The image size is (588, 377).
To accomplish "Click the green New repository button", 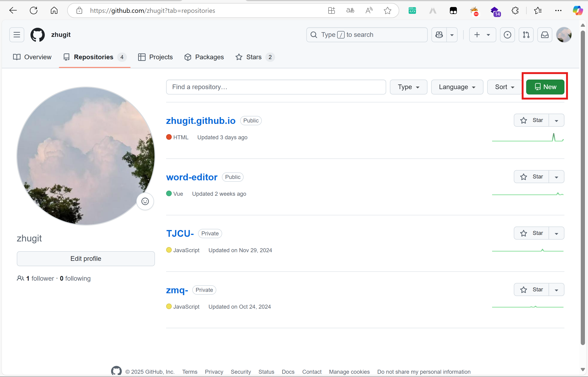I will tap(545, 87).
